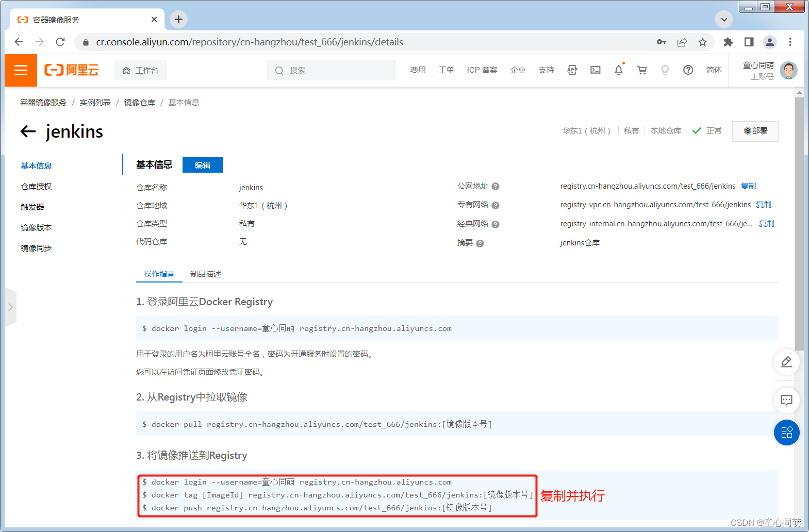Viewport: 809px width, 532px height.
Task: Open the 工单 menu
Action: [447, 70]
